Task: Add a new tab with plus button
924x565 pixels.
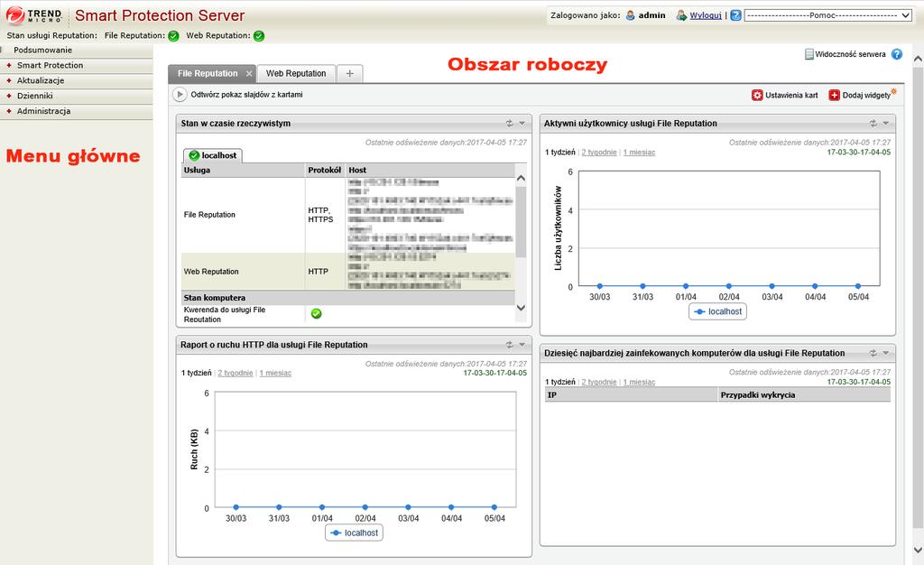Action: pos(349,74)
